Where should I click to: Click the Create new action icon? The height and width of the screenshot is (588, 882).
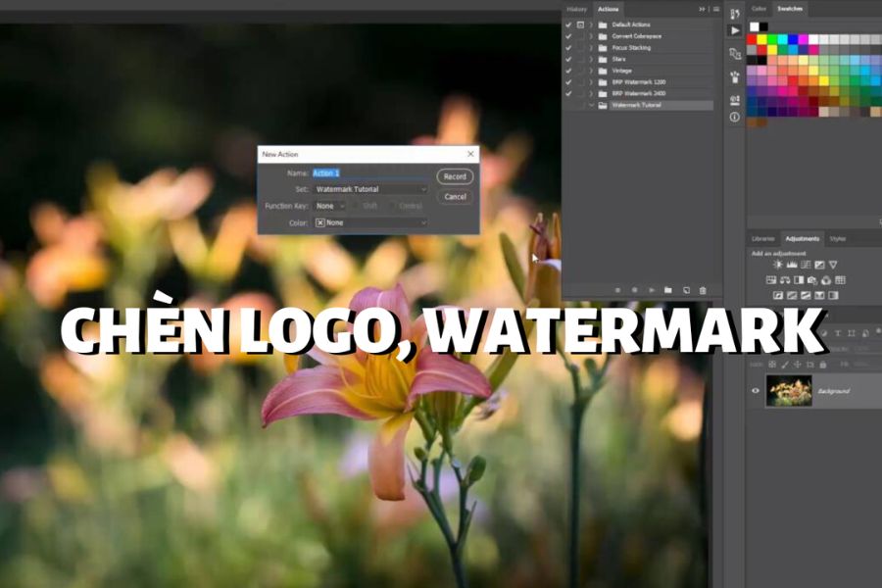tap(686, 290)
